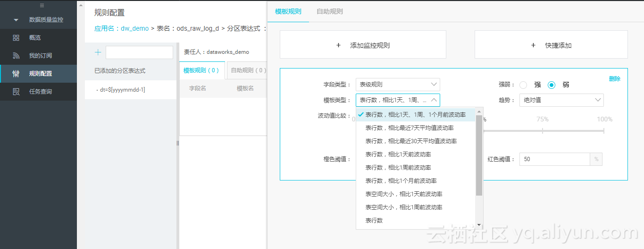Select 模板规则 tab in the side panel
The height and width of the screenshot is (249, 644).
pos(288,11)
